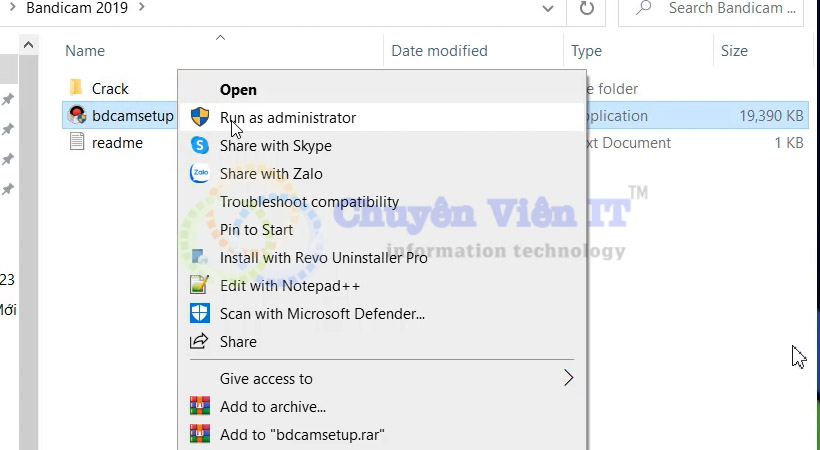820x450 pixels.
Task: Click the Zalo icon in context menu
Action: click(x=200, y=174)
